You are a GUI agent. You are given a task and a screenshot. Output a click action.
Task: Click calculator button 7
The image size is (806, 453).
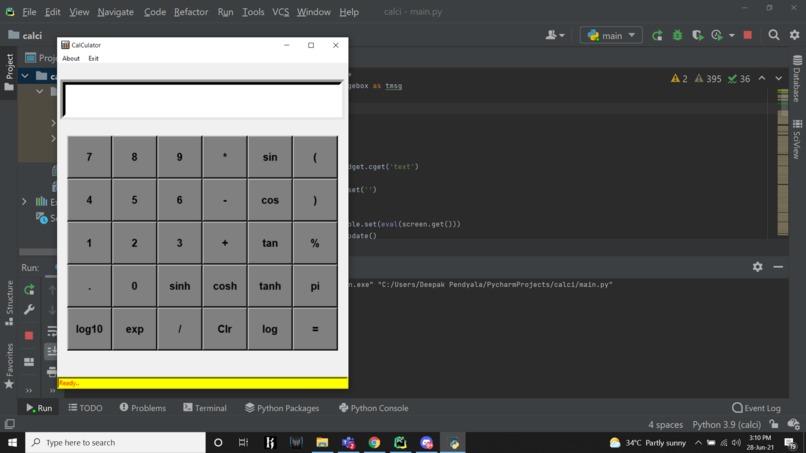coord(89,157)
